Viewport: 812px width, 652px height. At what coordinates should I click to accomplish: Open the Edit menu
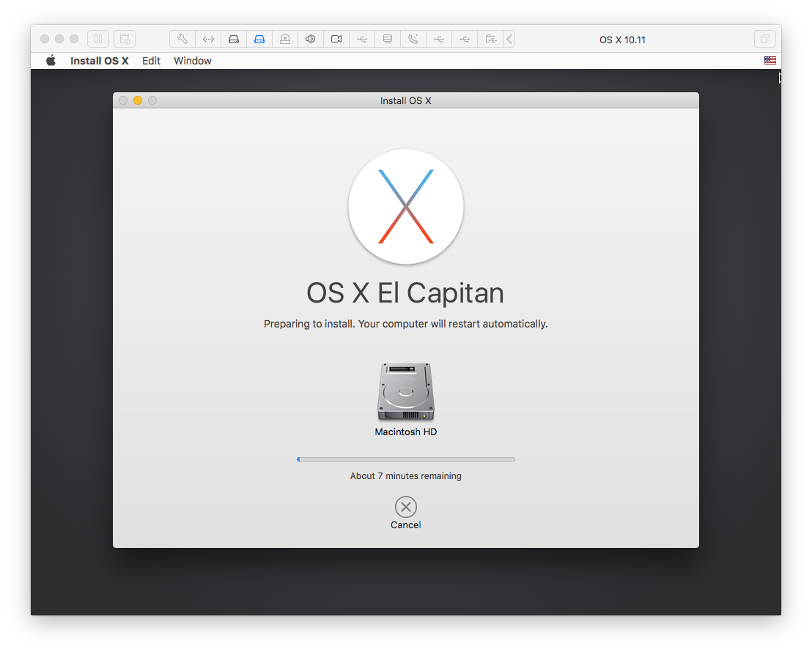point(151,61)
